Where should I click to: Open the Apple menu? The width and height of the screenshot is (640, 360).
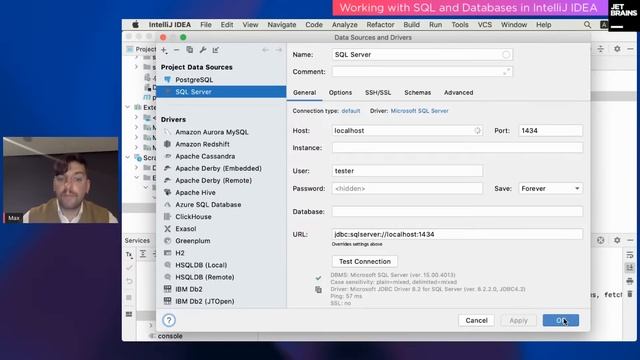[x=135, y=25]
